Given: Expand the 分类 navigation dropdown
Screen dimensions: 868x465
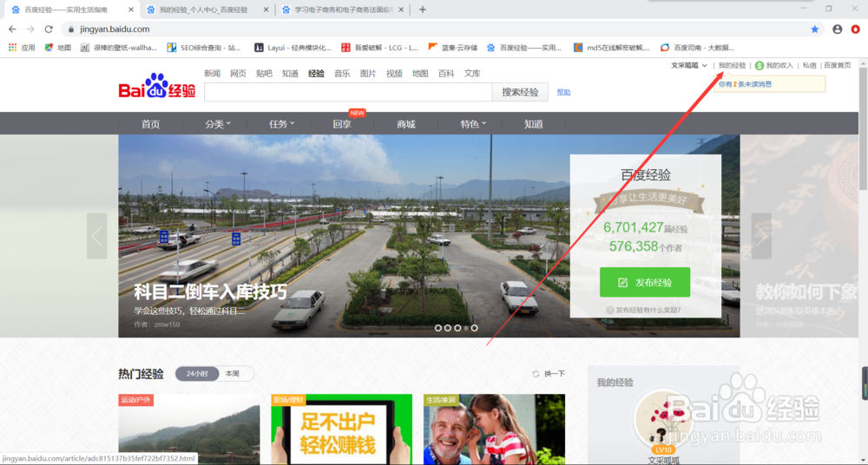Looking at the screenshot, I should (x=218, y=124).
